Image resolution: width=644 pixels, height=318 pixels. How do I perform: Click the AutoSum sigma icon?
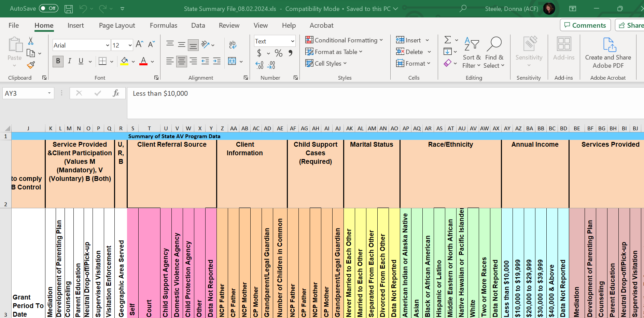coord(448,40)
